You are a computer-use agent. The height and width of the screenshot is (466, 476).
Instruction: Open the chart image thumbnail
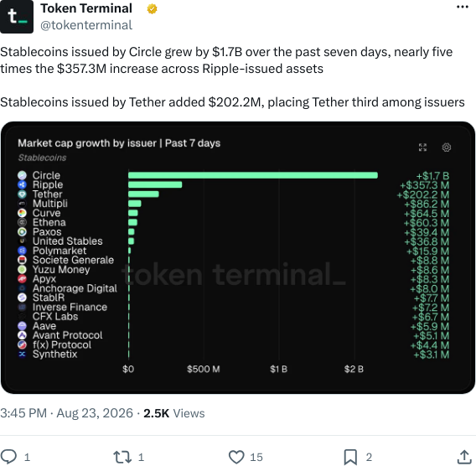coord(238,257)
